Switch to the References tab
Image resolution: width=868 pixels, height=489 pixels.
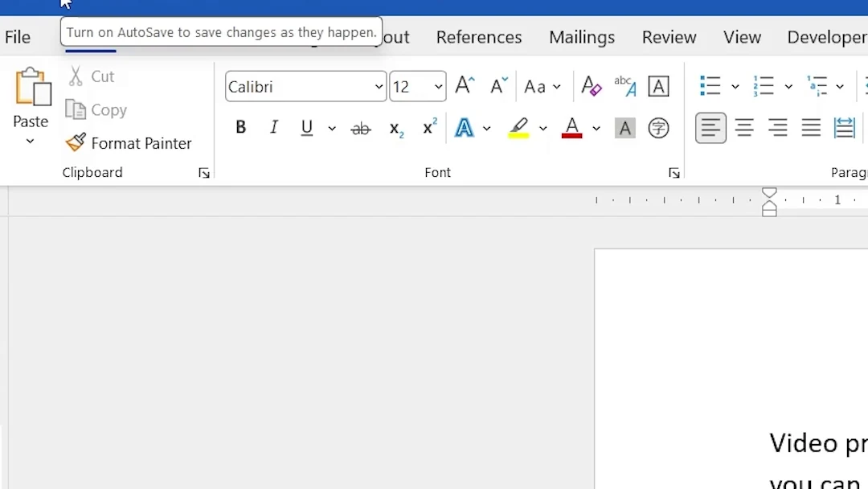479,37
